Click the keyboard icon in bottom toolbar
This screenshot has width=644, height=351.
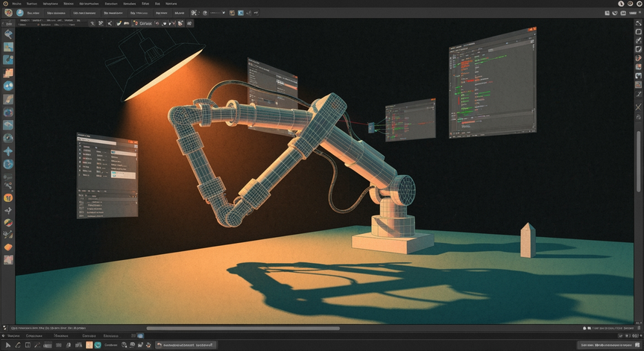(48, 345)
